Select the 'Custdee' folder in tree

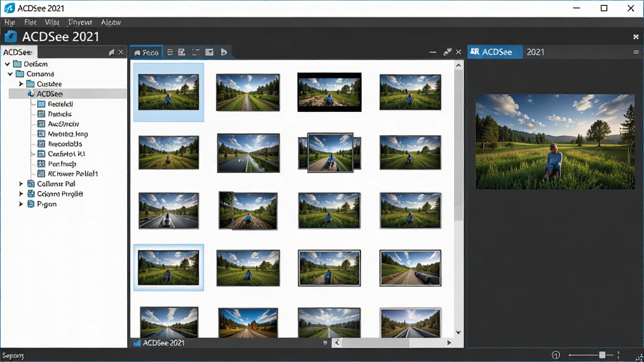49,84
